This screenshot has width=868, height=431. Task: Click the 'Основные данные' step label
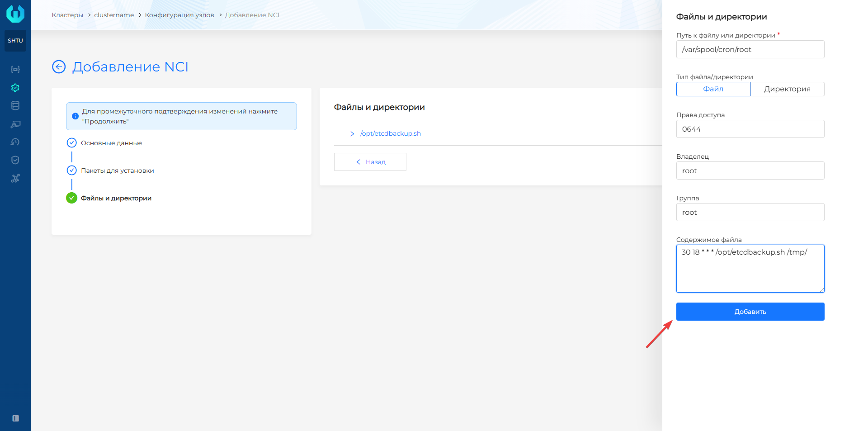[x=111, y=143]
